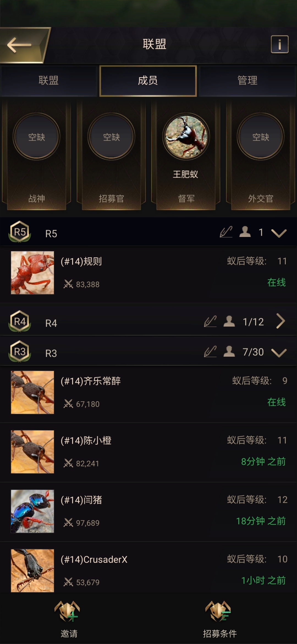Open 王肥蚁 督军 officer portrait

click(x=186, y=137)
